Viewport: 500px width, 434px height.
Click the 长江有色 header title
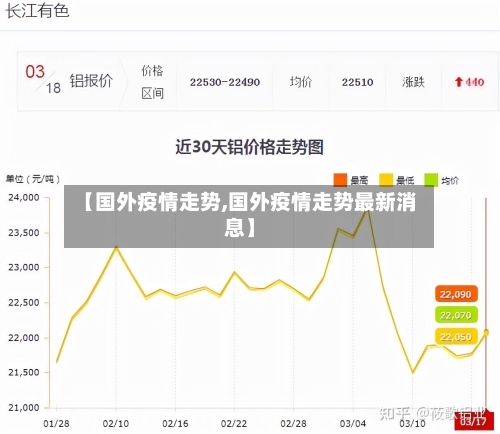(37, 11)
